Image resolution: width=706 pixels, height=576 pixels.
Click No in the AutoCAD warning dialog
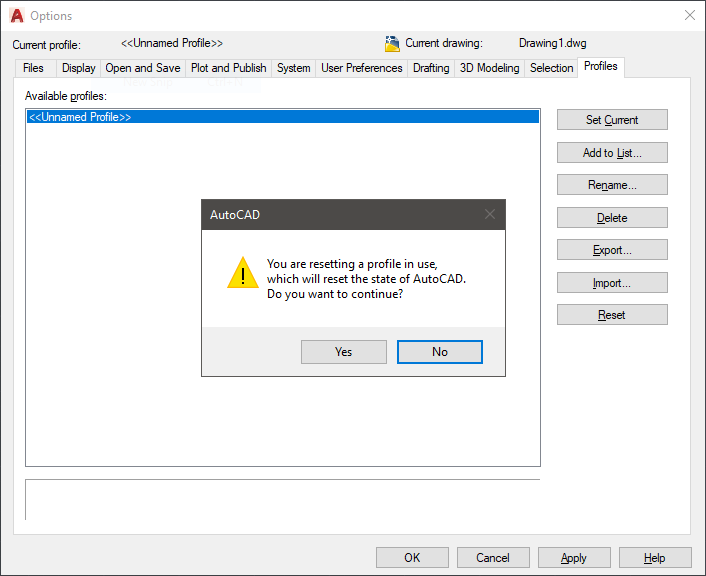click(439, 352)
